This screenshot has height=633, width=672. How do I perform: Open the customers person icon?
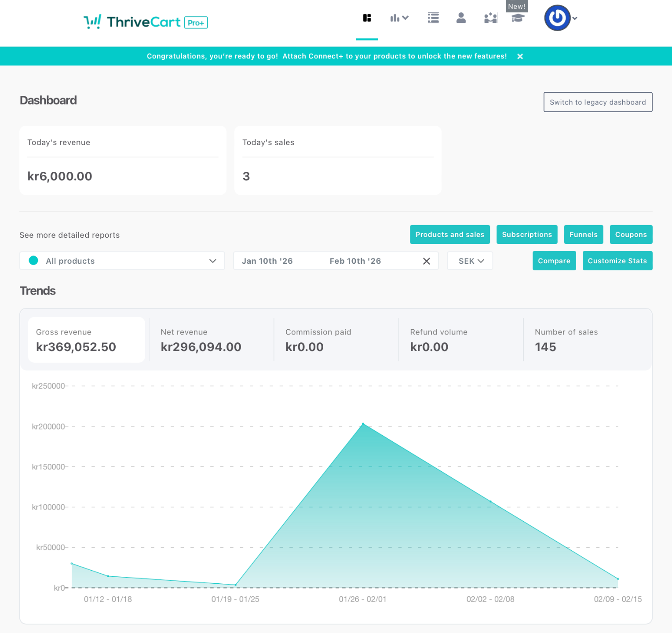point(461,18)
